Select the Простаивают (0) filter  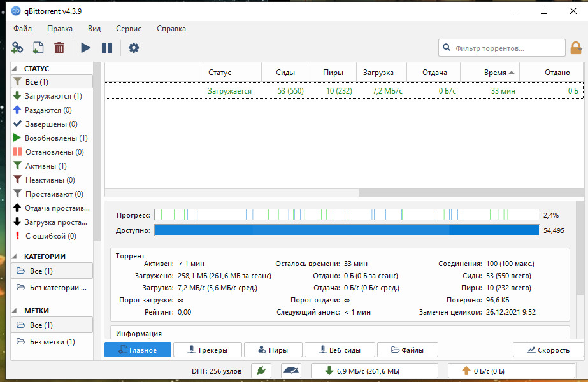[52, 194]
